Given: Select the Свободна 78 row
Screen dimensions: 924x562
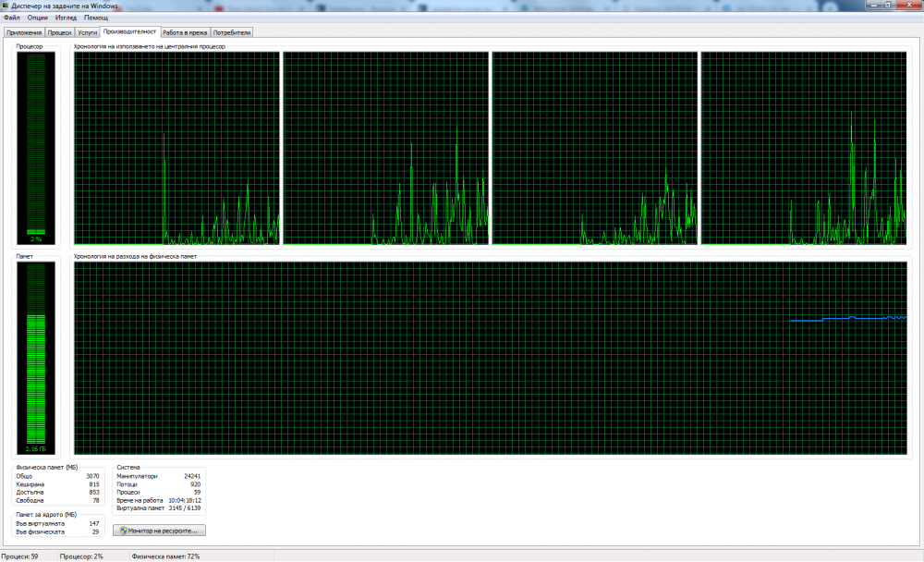Looking at the screenshot, I should point(57,500).
